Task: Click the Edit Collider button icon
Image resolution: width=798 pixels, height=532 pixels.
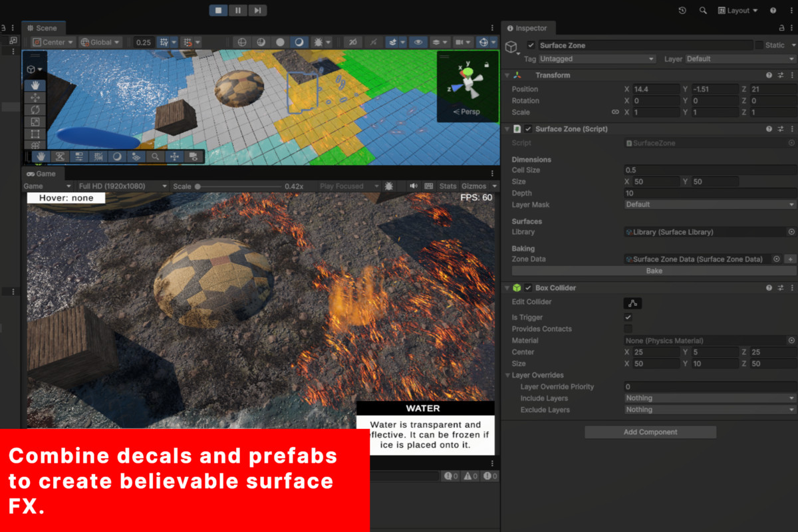Action: [x=632, y=303]
